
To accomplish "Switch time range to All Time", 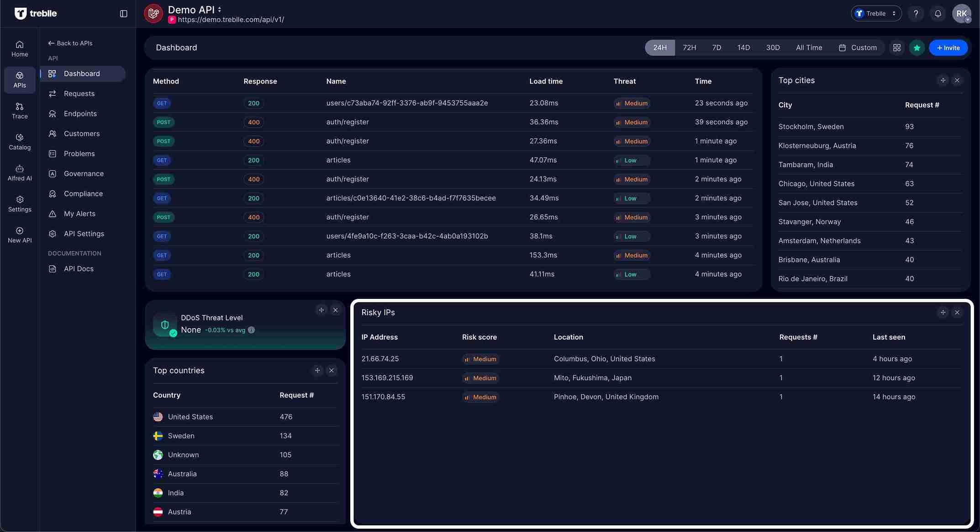I will coord(808,48).
